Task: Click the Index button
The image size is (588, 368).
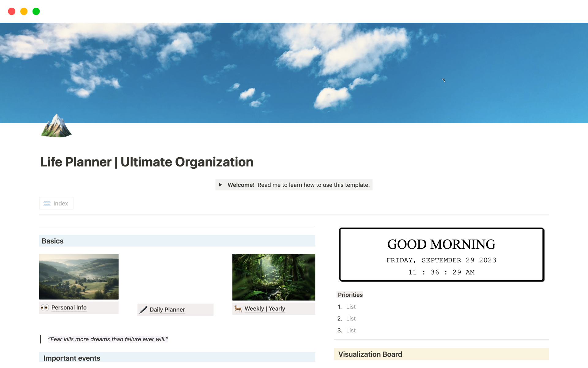Action: 56,204
